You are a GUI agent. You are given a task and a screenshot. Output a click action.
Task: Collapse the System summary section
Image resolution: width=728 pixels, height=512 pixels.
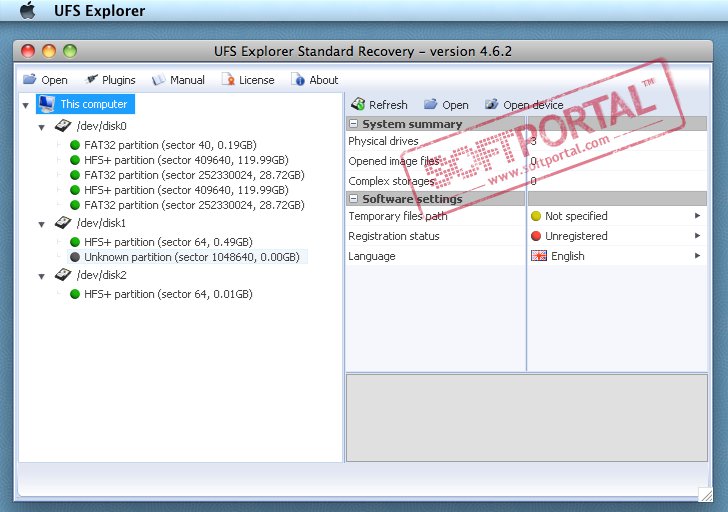(353, 124)
